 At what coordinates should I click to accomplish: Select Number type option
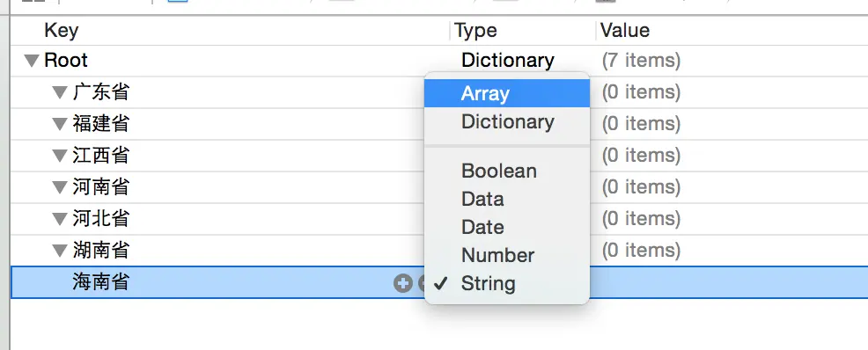point(507,255)
